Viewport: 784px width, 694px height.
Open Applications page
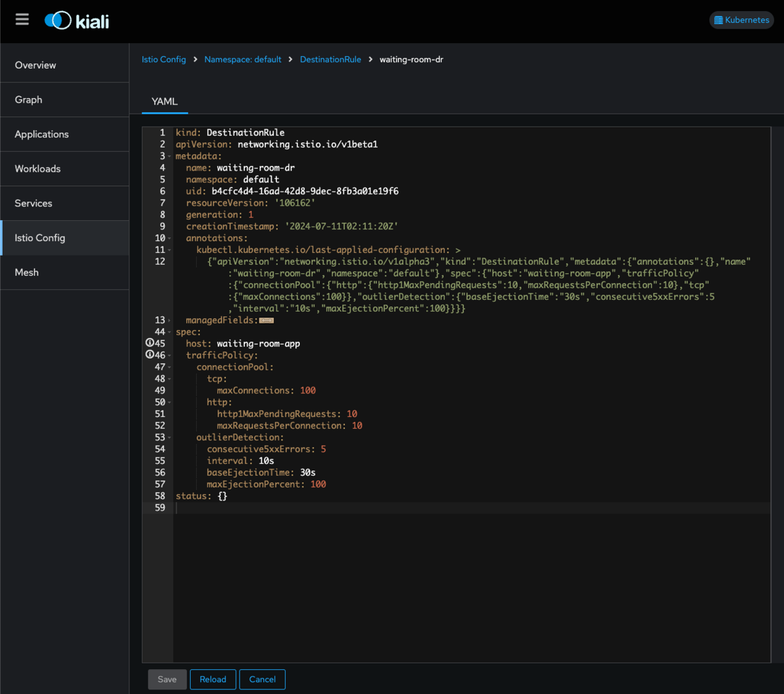65,135
